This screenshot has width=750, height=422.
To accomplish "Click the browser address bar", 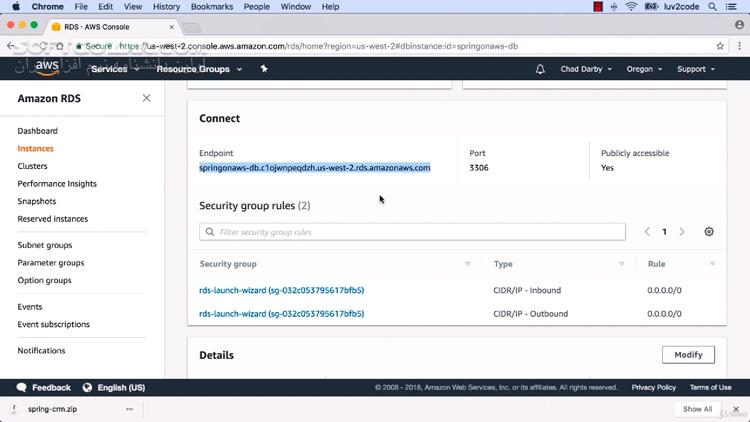I will tap(392, 46).
